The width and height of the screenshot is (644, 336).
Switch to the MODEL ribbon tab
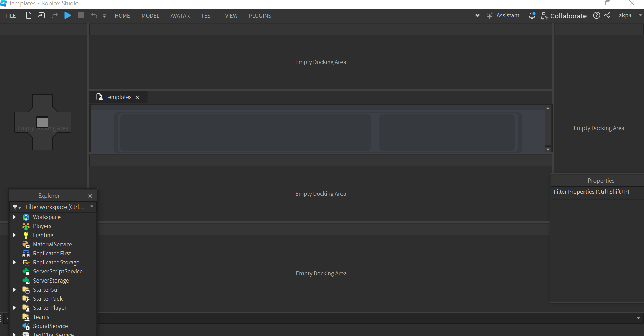pyautogui.click(x=150, y=16)
